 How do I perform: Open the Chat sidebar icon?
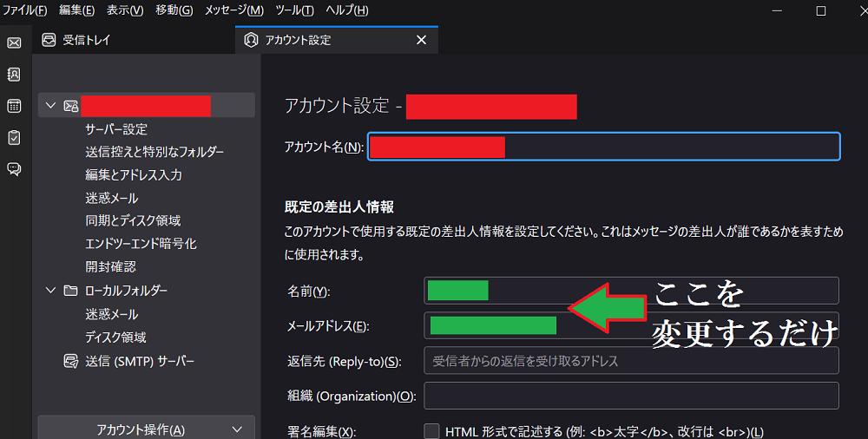(x=14, y=169)
